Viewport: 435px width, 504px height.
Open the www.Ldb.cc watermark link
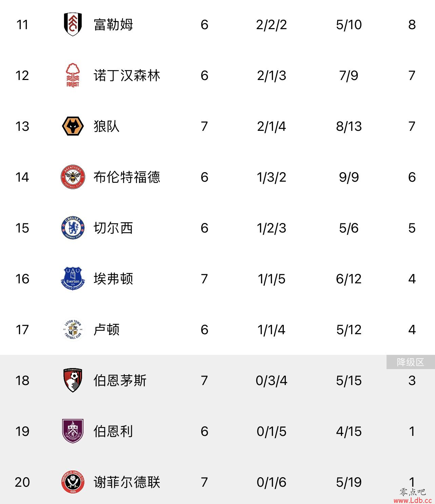pyautogui.click(x=412, y=500)
